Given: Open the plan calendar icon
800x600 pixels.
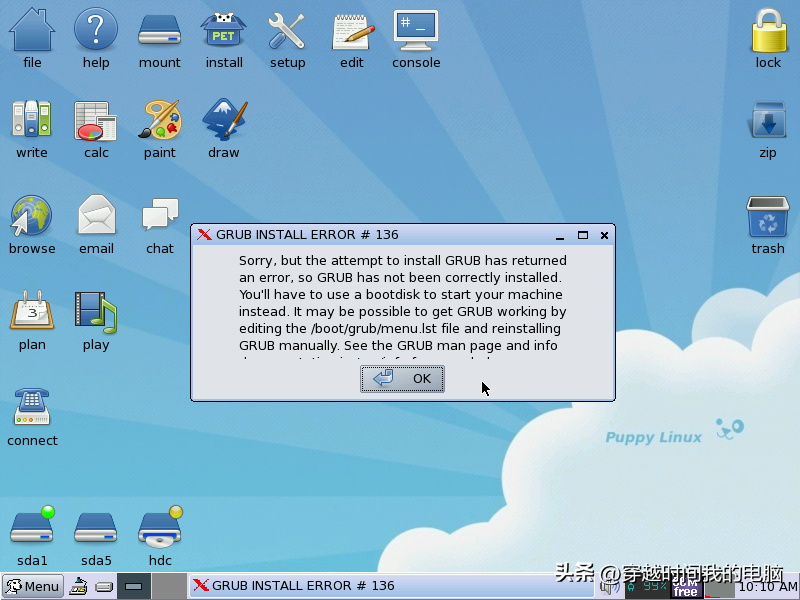Looking at the screenshot, I should coord(32,310).
